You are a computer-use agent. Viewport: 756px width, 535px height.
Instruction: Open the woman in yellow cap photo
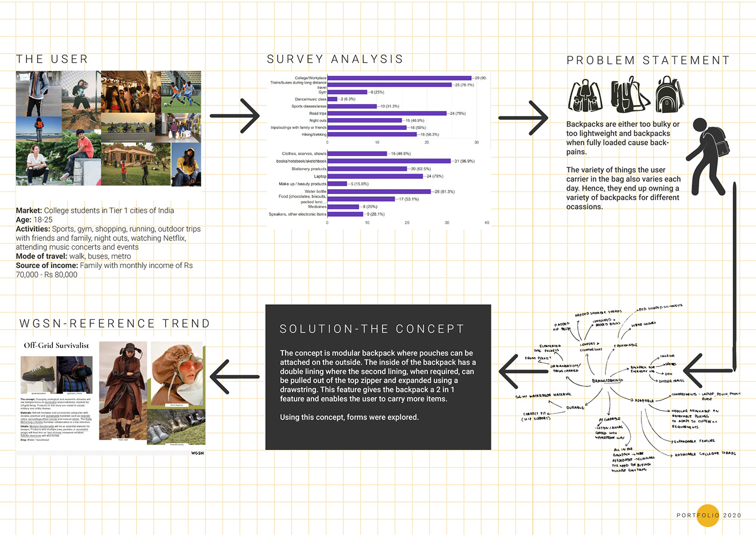pos(186,164)
